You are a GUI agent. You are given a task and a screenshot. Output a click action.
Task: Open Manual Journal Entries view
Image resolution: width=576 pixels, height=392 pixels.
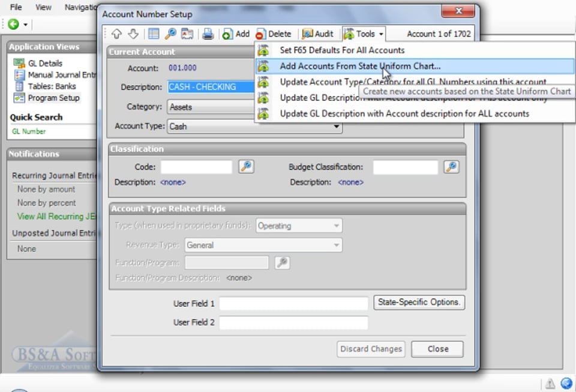click(62, 75)
